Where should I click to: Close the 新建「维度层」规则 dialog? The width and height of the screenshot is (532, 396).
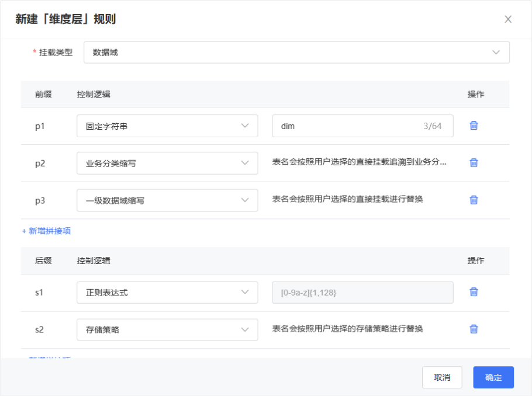(508, 19)
